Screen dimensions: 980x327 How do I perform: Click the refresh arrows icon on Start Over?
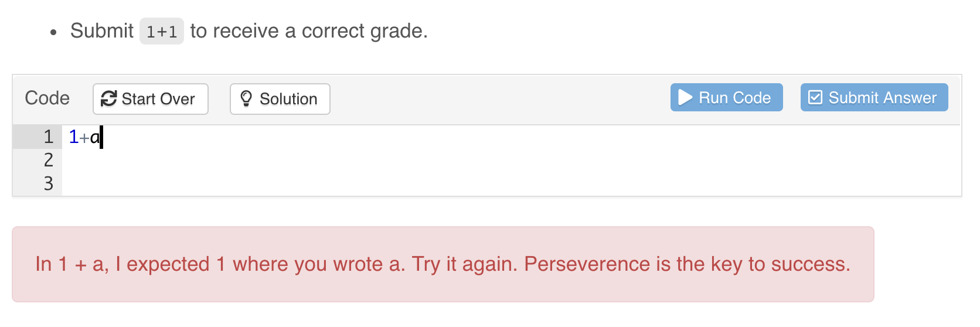108,99
